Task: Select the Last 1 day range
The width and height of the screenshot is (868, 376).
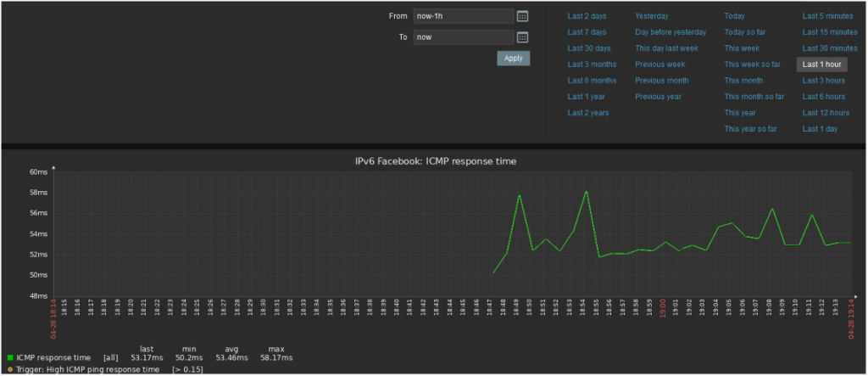Action: (820, 129)
